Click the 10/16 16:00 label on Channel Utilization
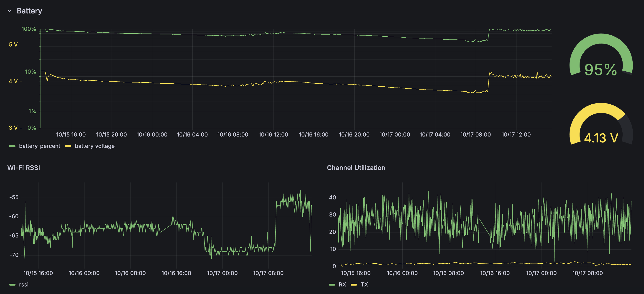644x294 pixels. 495,273
